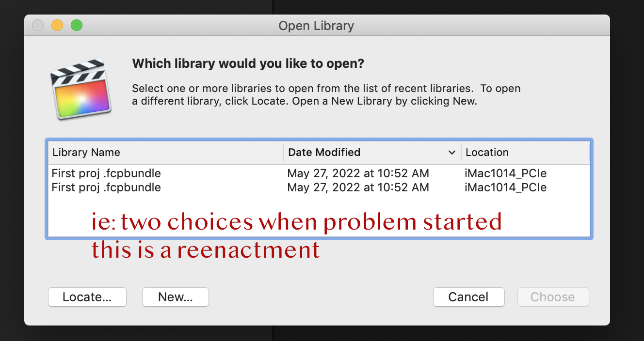Select the second First proj .fcpbundle row
Viewport: 644px width, 341px height.
tap(106, 187)
